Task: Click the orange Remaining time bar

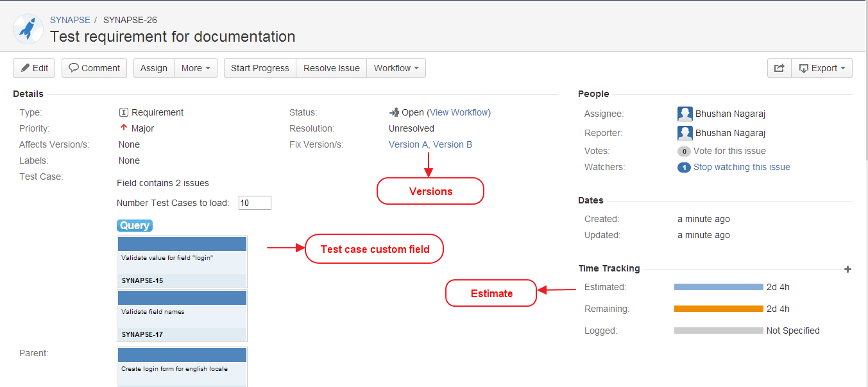Action: click(x=719, y=309)
